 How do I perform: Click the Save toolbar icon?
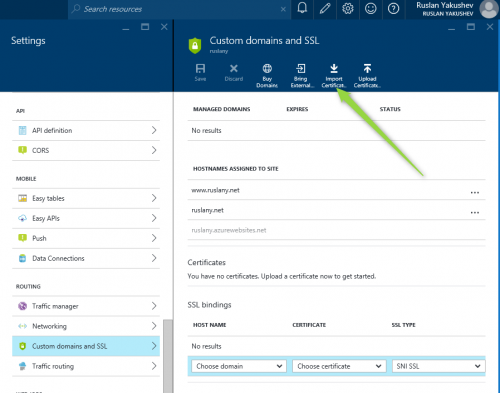(x=200, y=69)
